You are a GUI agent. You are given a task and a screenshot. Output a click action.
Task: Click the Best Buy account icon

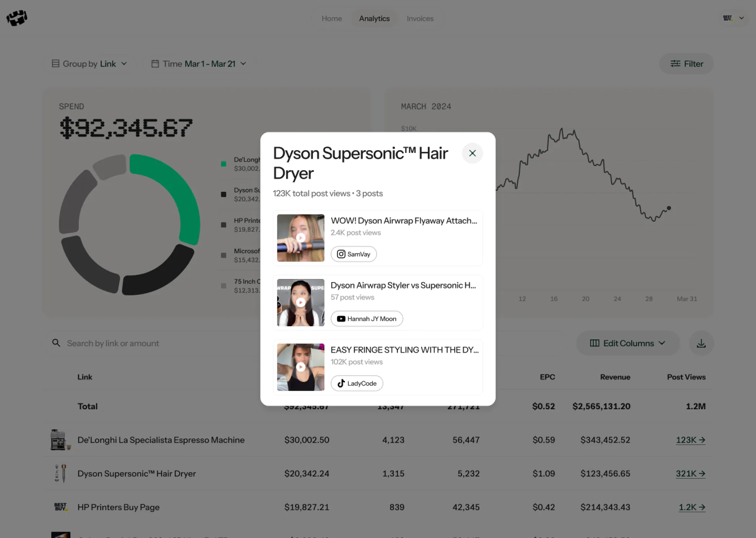coord(727,18)
